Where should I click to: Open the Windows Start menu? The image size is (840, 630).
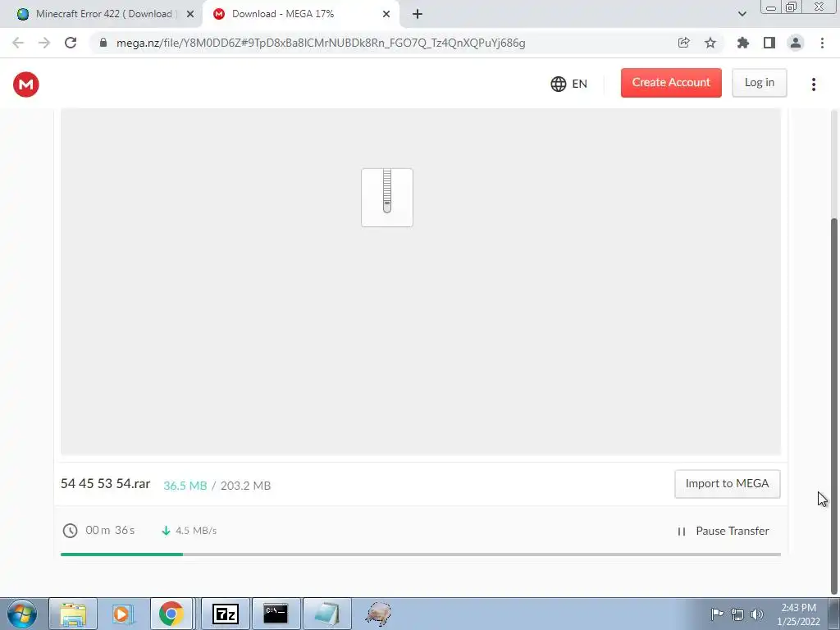pos(22,614)
